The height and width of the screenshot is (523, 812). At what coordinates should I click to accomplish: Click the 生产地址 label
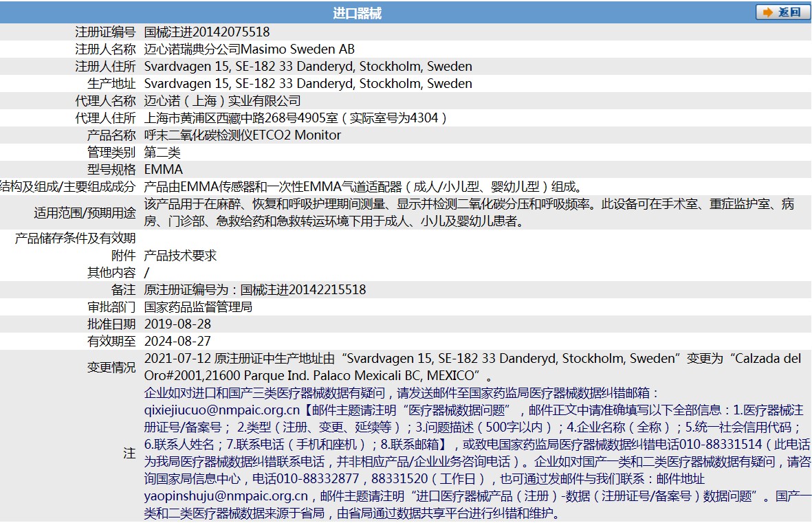(x=111, y=83)
